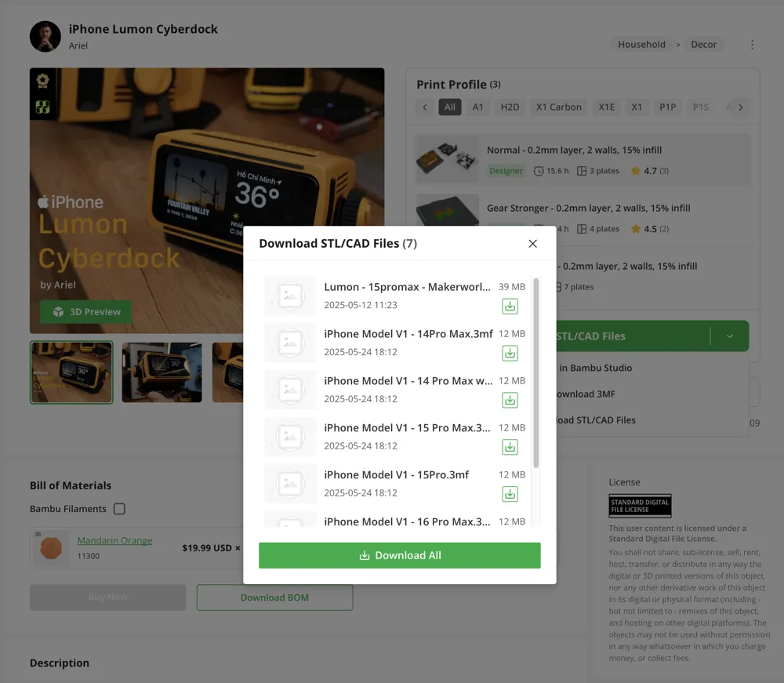The height and width of the screenshot is (683, 784).
Task: Click the green STL/CAD Files button
Action: point(633,336)
